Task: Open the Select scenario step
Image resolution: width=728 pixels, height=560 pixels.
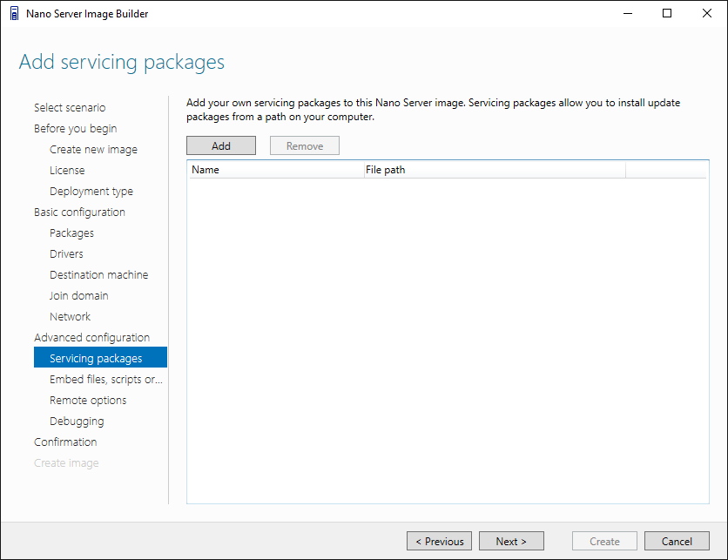Action: tap(70, 107)
